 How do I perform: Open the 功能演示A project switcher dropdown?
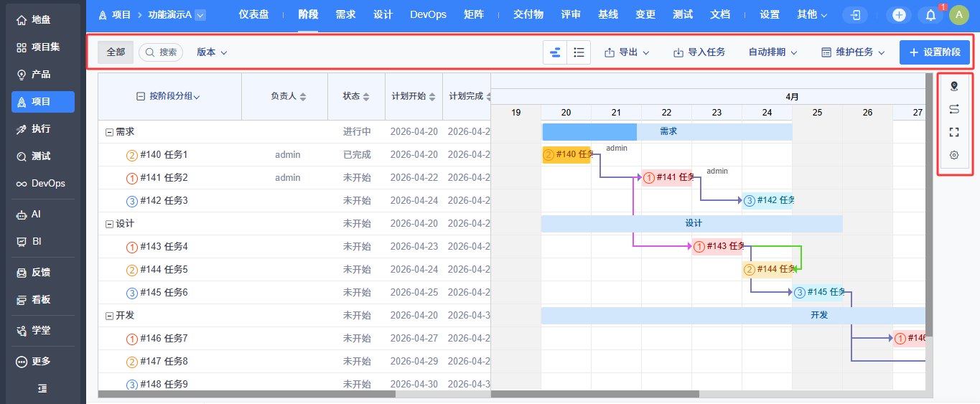tap(200, 15)
